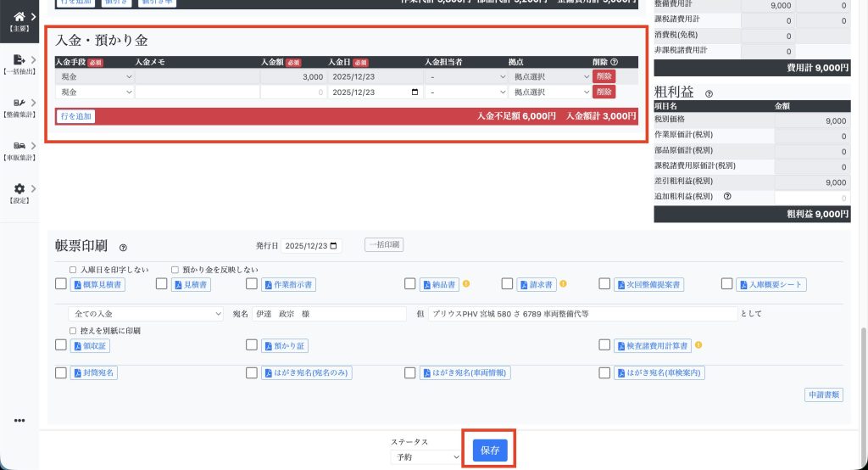
Task: Click the help icon next to 粗利益
Action: coord(709,94)
